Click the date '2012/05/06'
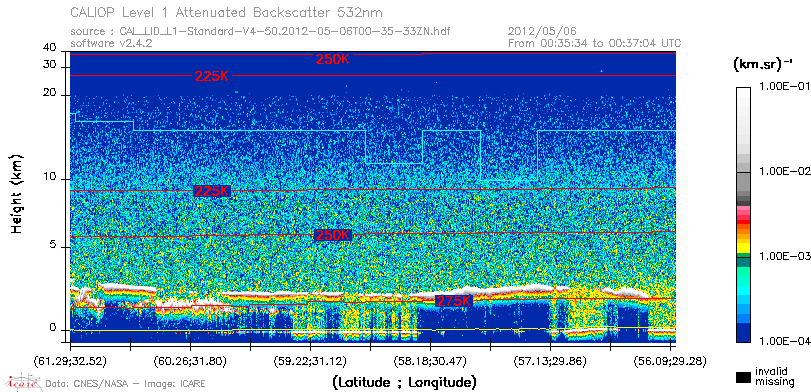 coord(543,32)
